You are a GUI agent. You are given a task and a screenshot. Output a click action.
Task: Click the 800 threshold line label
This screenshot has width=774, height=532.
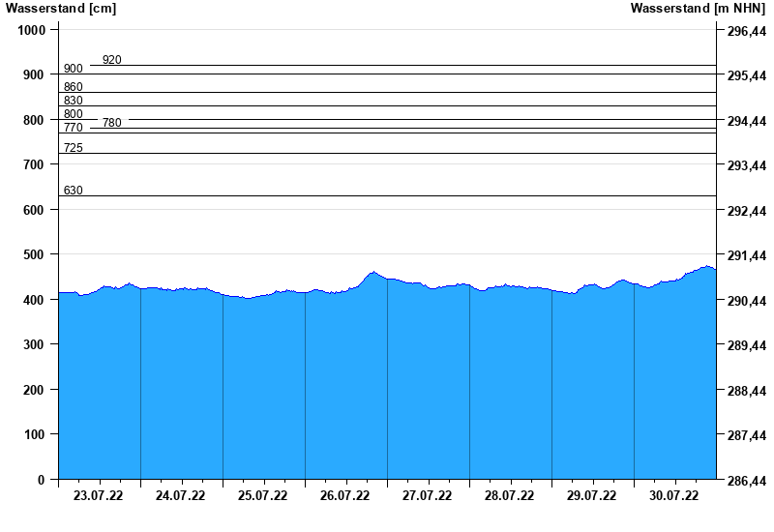[74, 114]
